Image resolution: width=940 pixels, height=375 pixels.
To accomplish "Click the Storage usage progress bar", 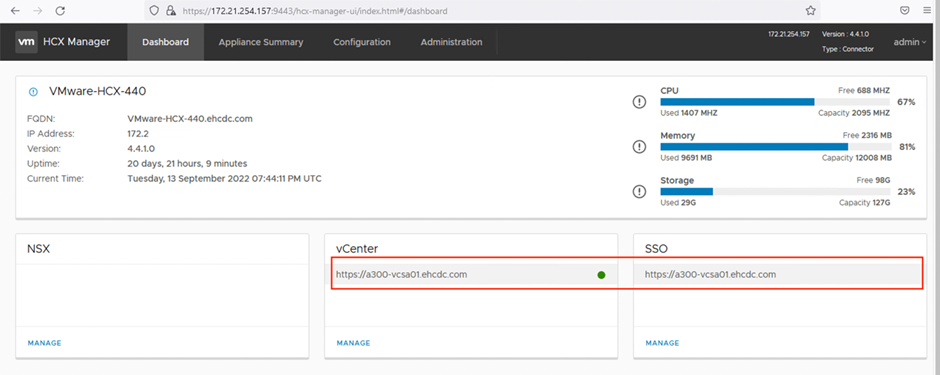I will (775, 192).
